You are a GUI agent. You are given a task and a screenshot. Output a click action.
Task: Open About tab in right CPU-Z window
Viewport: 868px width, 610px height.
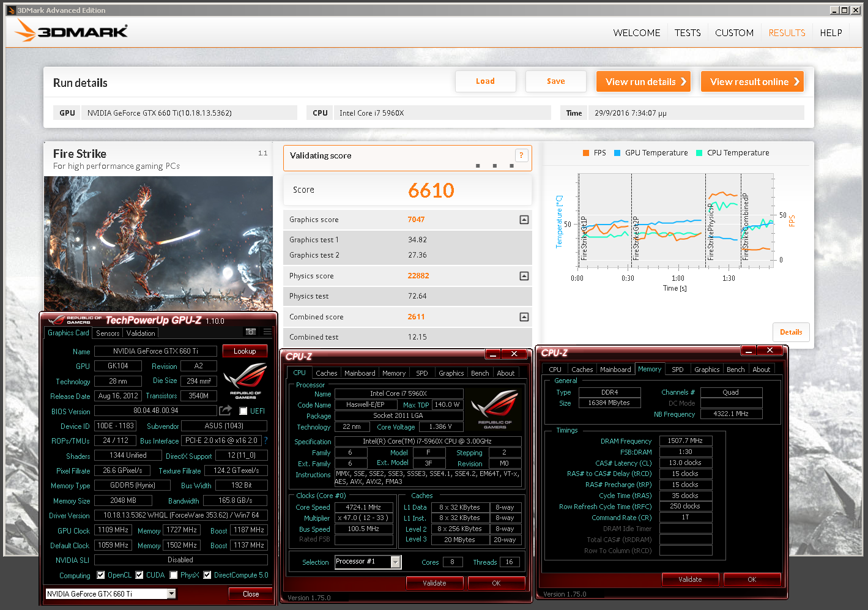click(761, 370)
